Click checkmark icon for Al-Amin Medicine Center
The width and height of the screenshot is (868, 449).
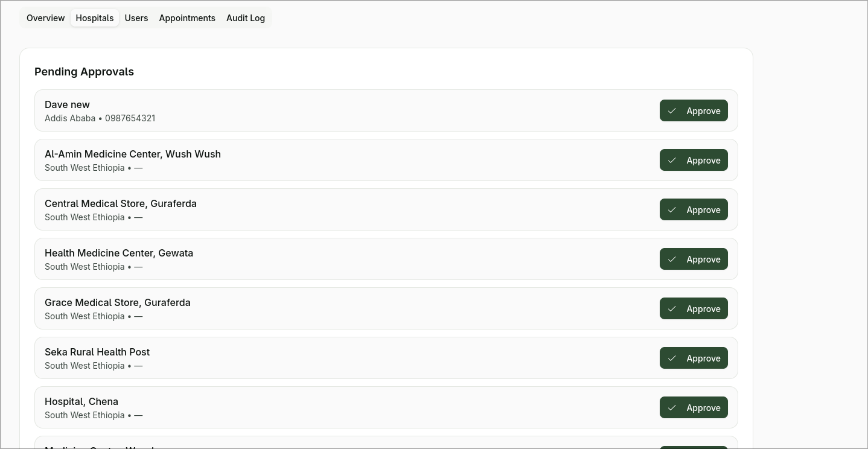[x=672, y=161]
